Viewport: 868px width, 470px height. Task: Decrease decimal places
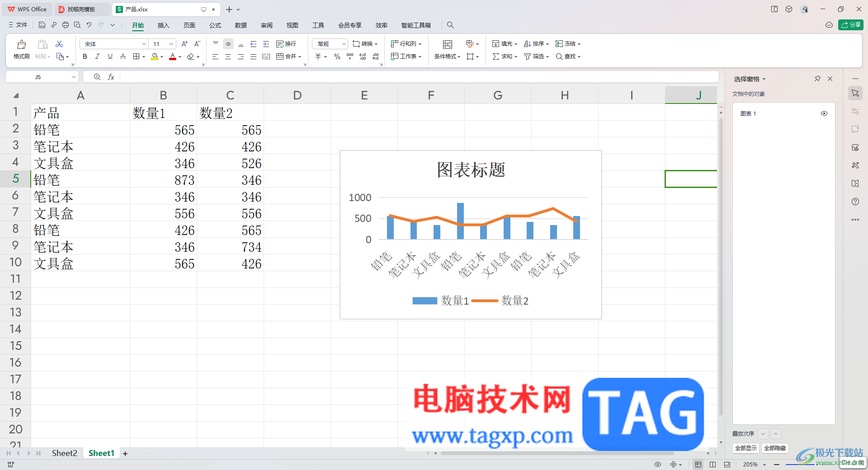(376, 56)
